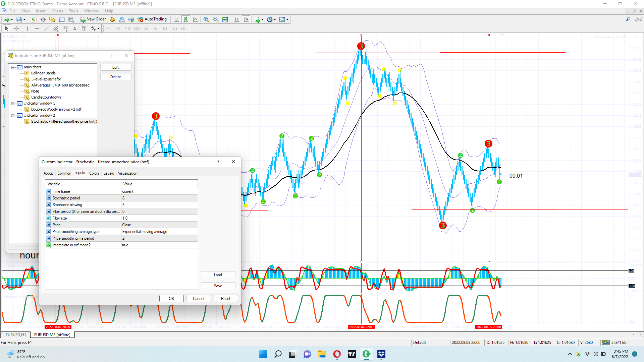This screenshot has width=644, height=362.
Task: Open the Indicators list dropdown arrow
Action: tap(262, 19)
